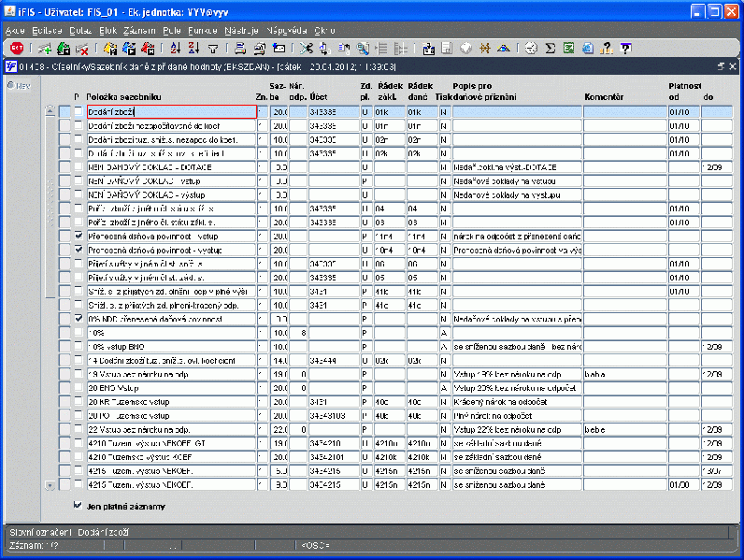Click the green Excel export icon

[x=567, y=48]
